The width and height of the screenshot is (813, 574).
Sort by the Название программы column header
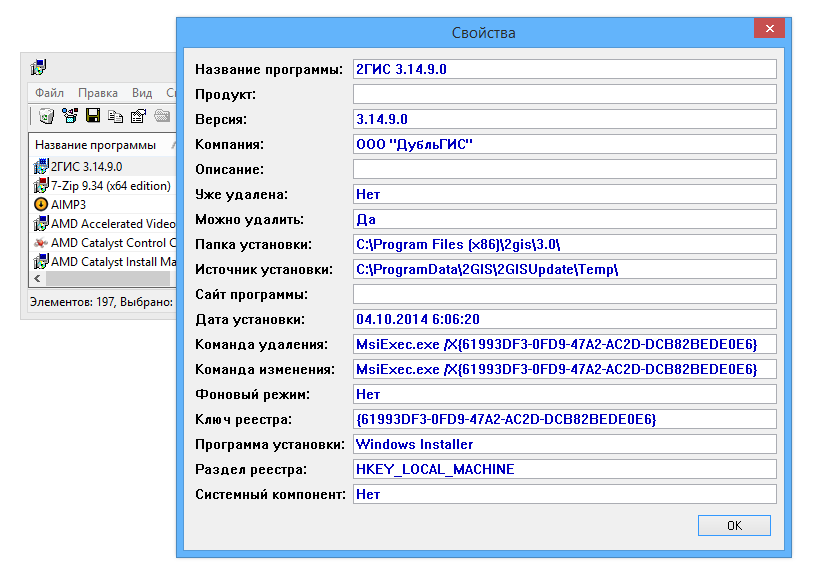click(95, 145)
